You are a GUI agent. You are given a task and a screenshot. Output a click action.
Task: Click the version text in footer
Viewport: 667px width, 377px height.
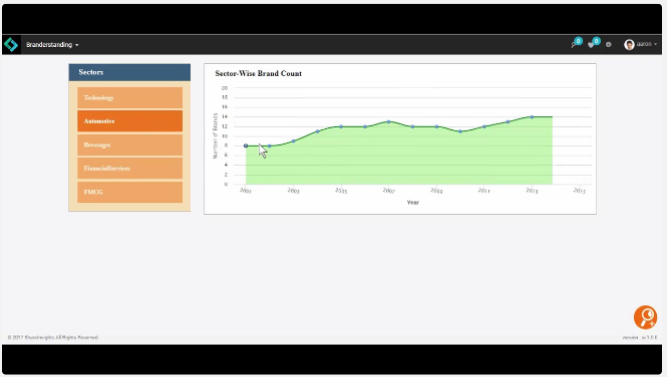640,337
